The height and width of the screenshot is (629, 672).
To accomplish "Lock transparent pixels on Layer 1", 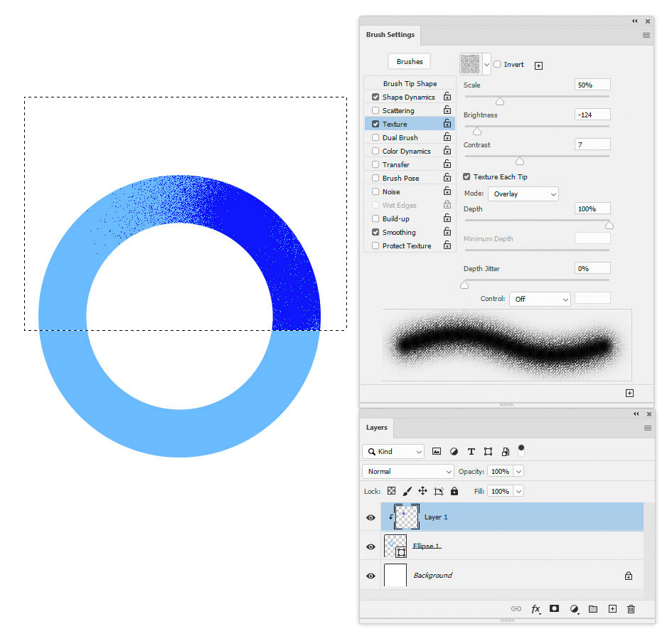I will [x=391, y=491].
